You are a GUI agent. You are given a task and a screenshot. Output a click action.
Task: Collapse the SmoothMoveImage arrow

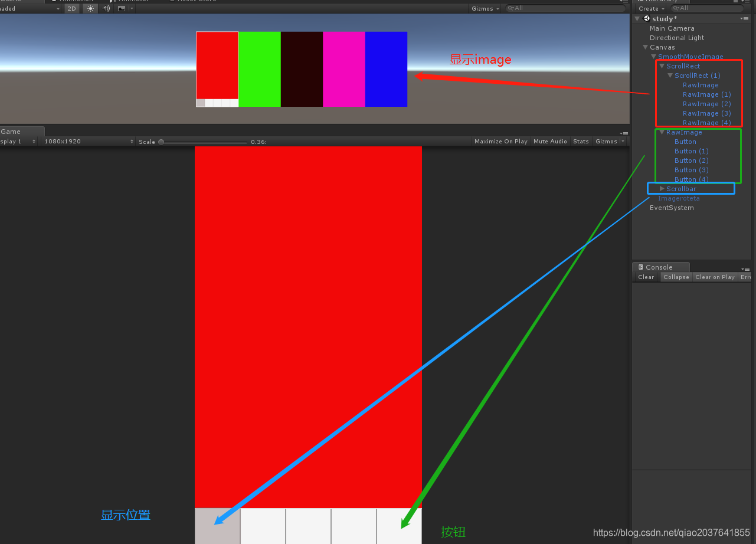(654, 57)
